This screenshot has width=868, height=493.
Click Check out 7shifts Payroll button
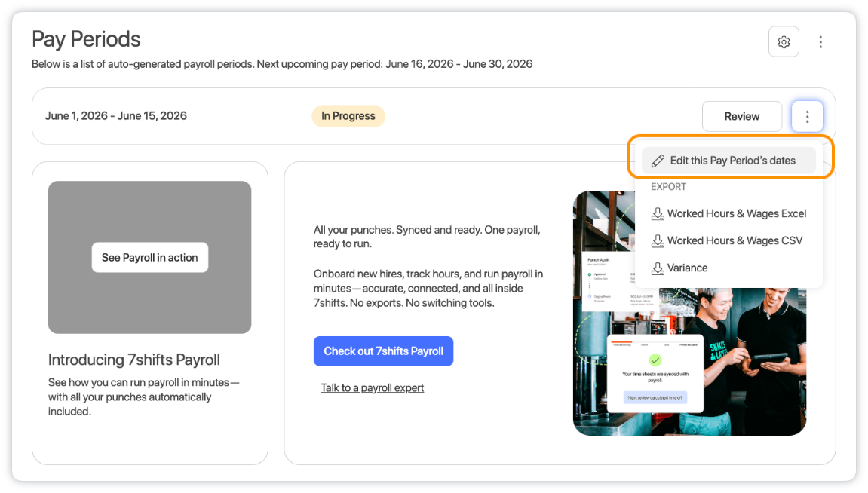click(x=383, y=351)
